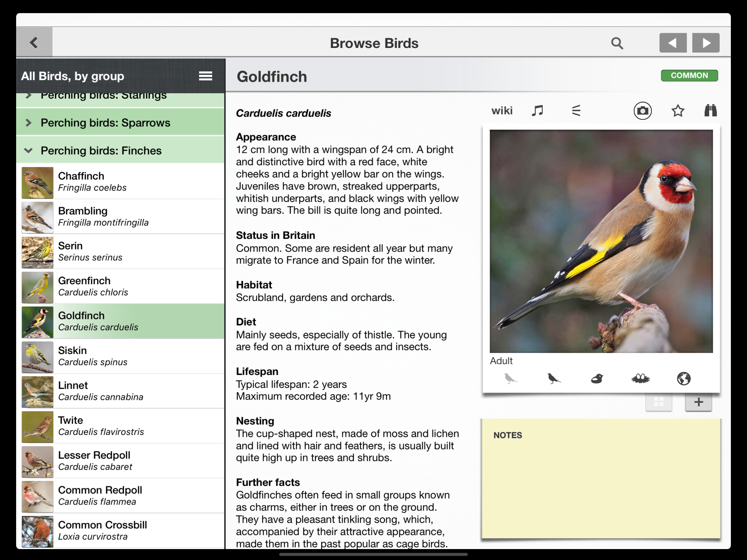Click the Adult photo caption

coord(501,361)
